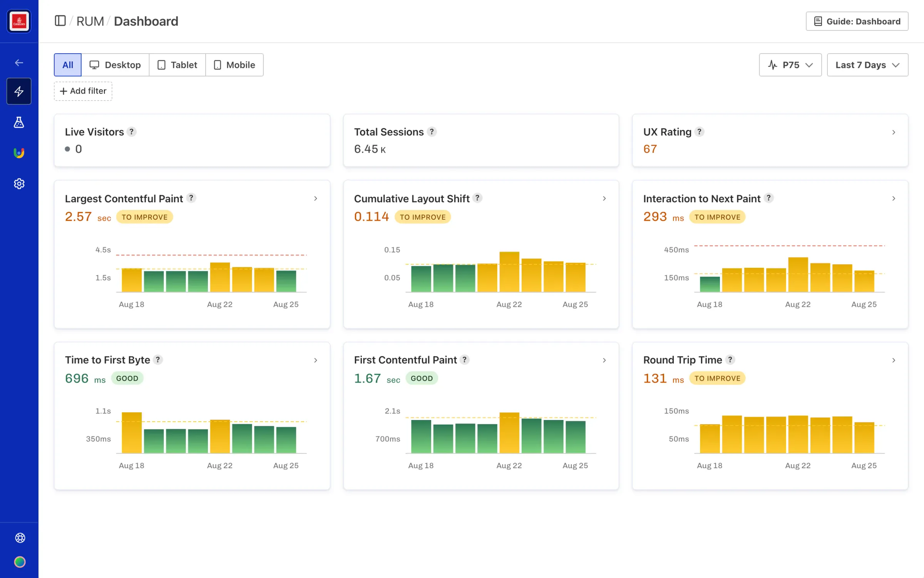This screenshot has height=578, width=924.
Task: Open the Last 7 Days dropdown
Action: [868, 65]
